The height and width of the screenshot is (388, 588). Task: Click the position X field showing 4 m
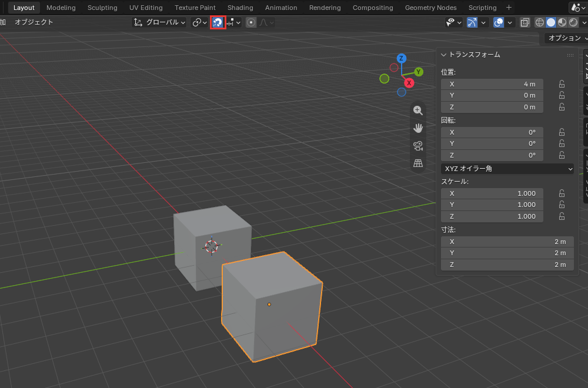click(492, 84)
